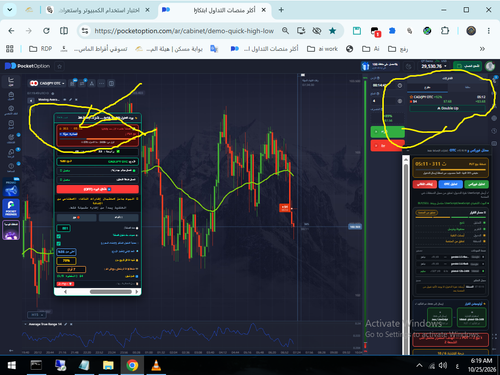Screen dimensions: 500x375
Task: Click the zoom magnifier in the address bar
Action: tap(285, 31)
